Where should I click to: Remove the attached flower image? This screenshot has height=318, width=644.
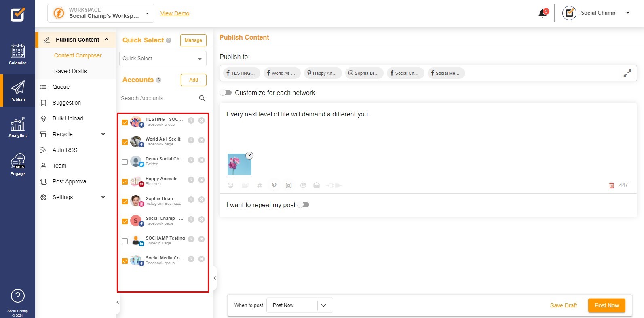pyautogui.click(x=250, y=155)
